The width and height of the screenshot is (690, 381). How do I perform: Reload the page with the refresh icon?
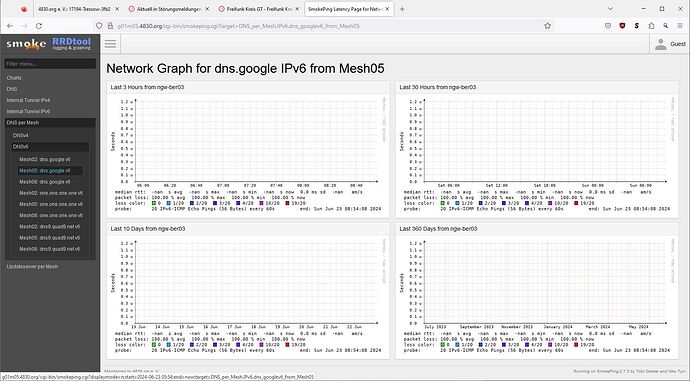(x=39, y=26)
